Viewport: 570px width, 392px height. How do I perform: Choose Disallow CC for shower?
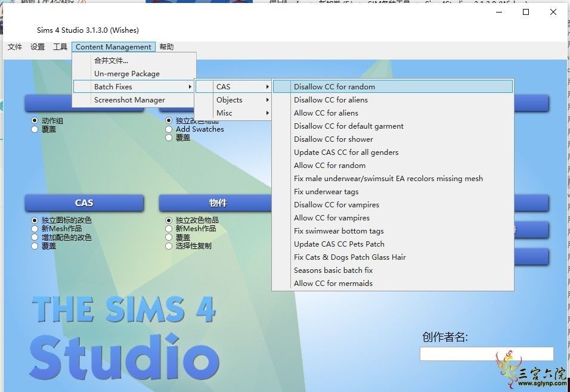click(393, 139)
